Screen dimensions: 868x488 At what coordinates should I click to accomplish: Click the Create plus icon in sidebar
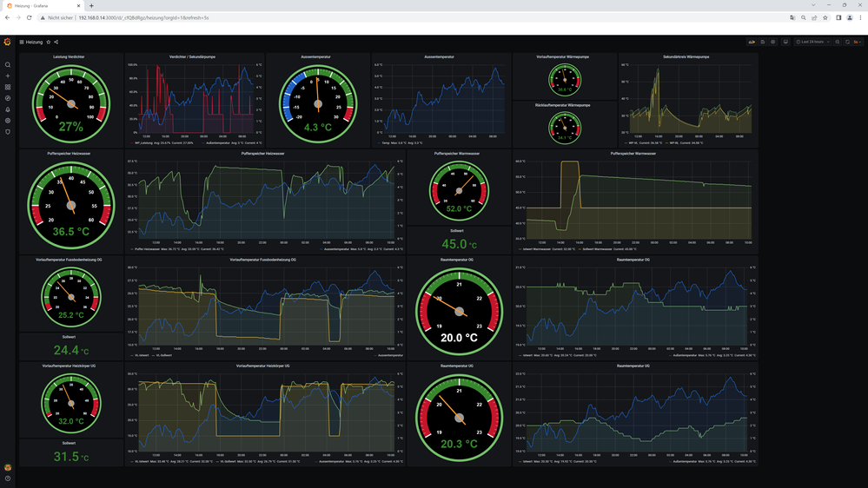click(8, 76)
